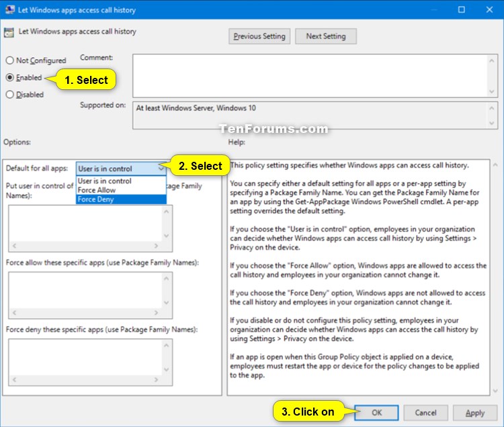Select the Enabled radio button
The image size is (504, 427).
pos(10,77)
